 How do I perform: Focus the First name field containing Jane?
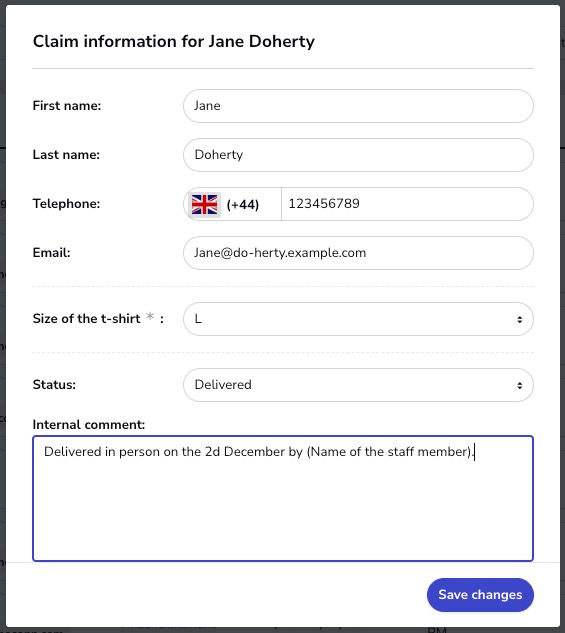tap(358, 106)
